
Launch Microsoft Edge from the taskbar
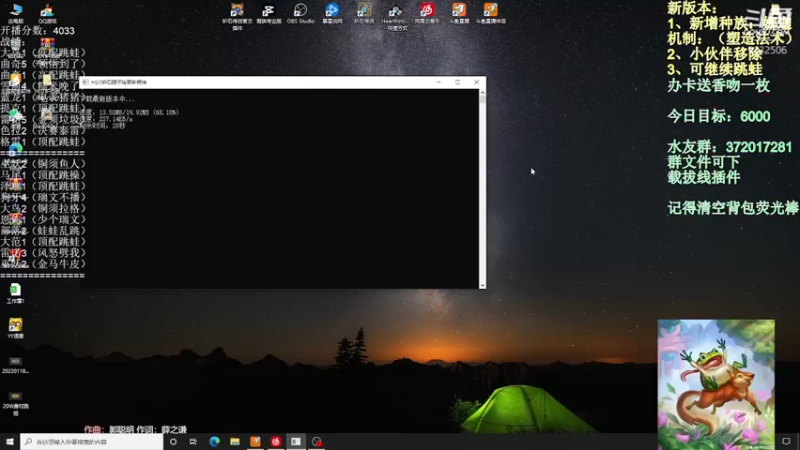214,442
